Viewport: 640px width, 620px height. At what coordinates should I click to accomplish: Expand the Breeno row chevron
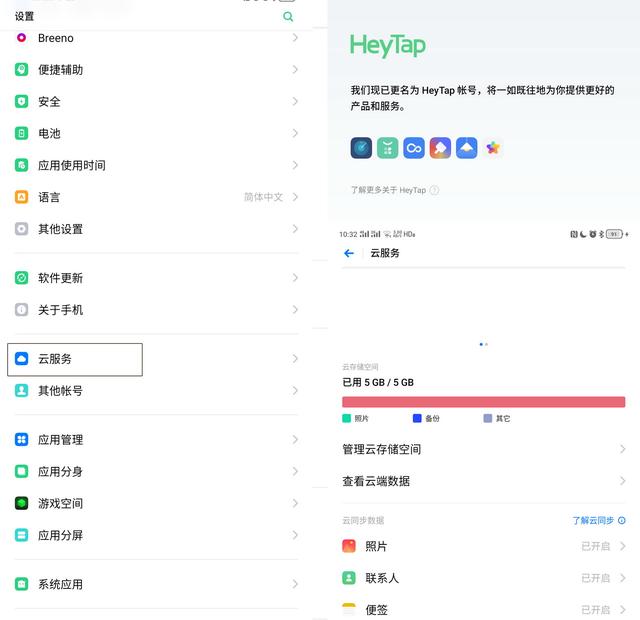point(295,38)
